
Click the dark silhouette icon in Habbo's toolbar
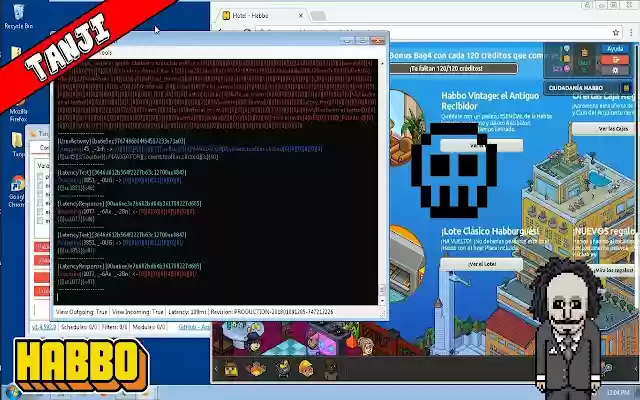(331, 370)
